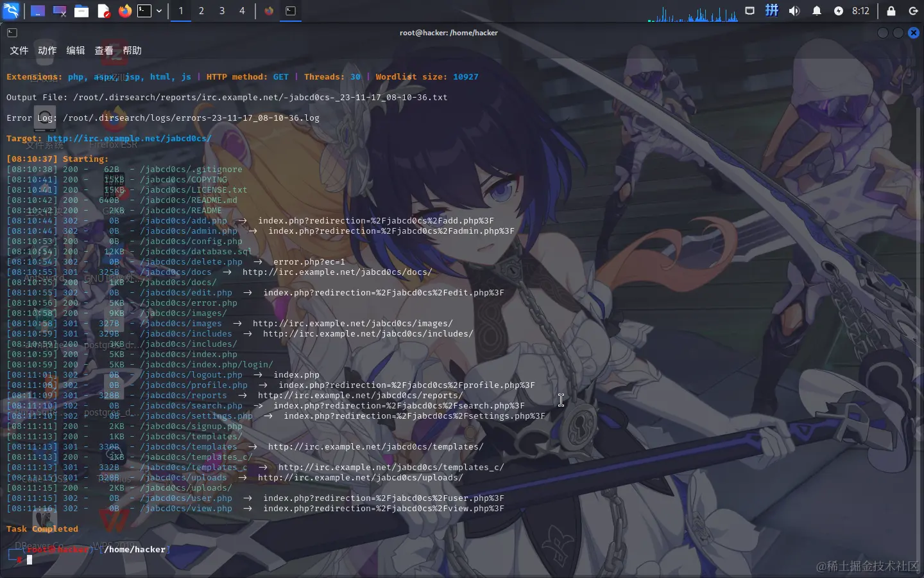Switch to workspace 1
The image size is (924, 578).
pos(181,11)
